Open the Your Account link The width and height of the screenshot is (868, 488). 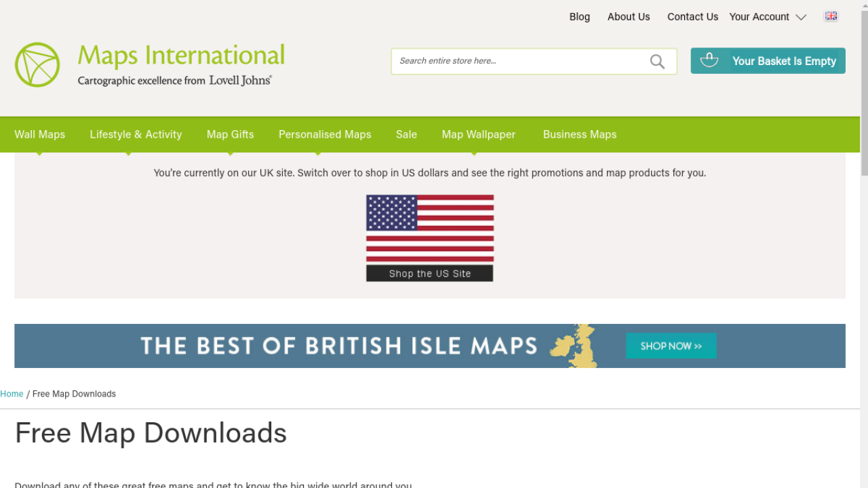[759, 17]
